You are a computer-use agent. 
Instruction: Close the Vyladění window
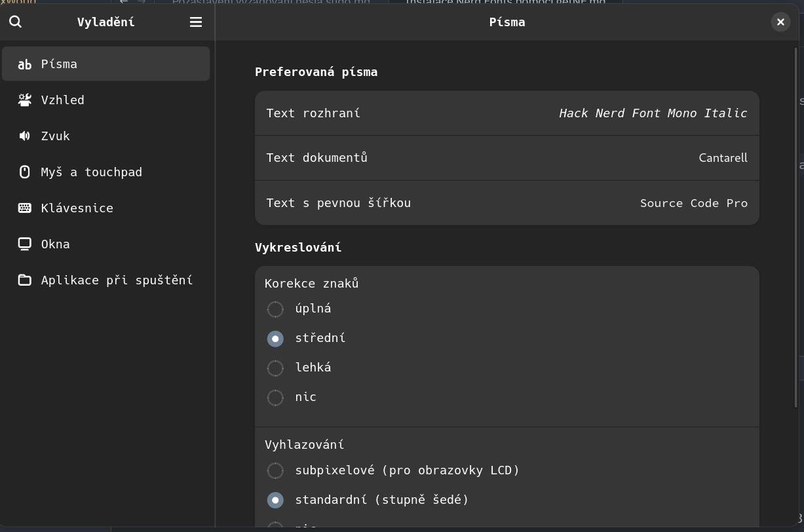[x=780, y=22]
